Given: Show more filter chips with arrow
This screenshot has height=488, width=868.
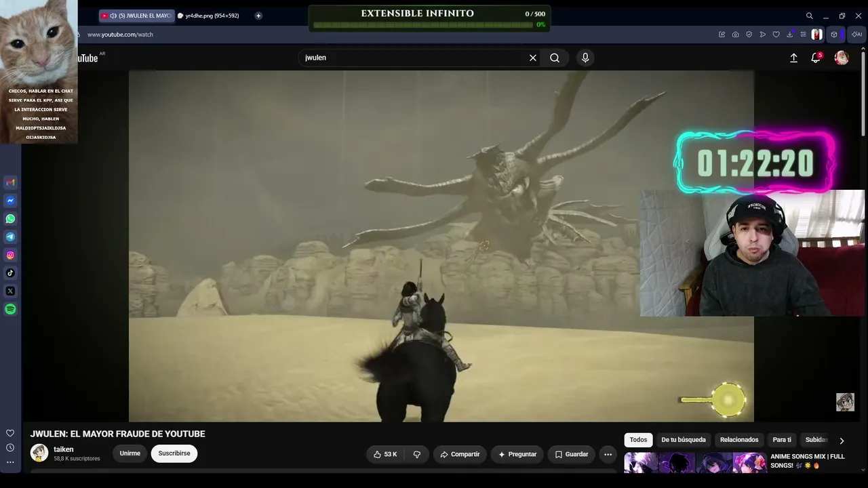Looking at the screenshot, I should click(842, 441).
